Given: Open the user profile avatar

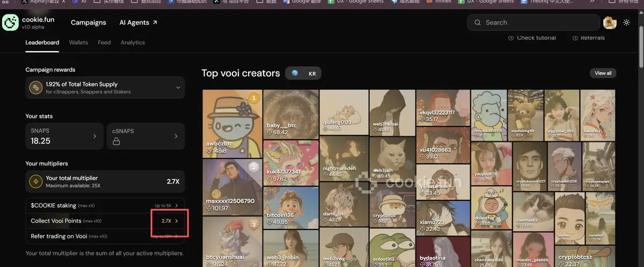Looking at the screenshot, I should (610, 23).
